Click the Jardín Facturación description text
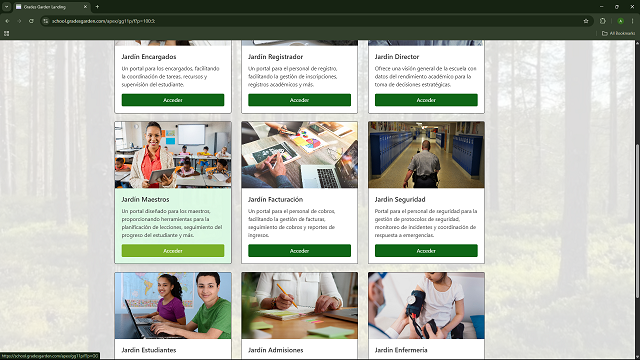 (292, 223)
